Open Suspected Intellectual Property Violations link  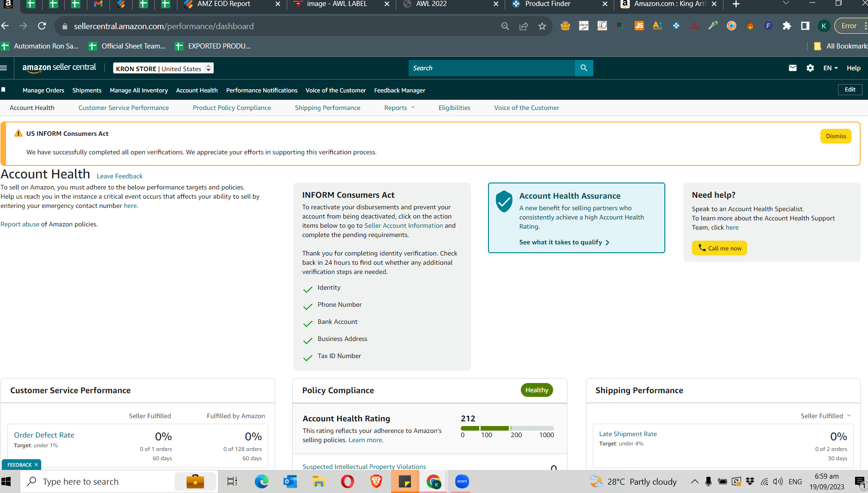click(x=364, y=467)
